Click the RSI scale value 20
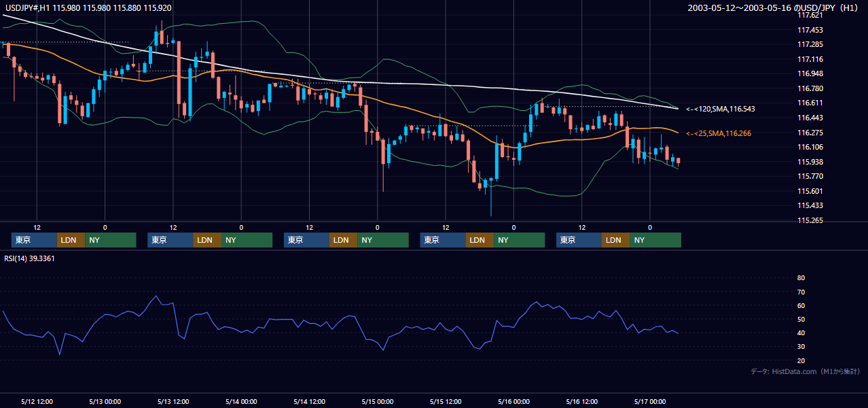This screenshot has width=868, height=408. [801, 360]
